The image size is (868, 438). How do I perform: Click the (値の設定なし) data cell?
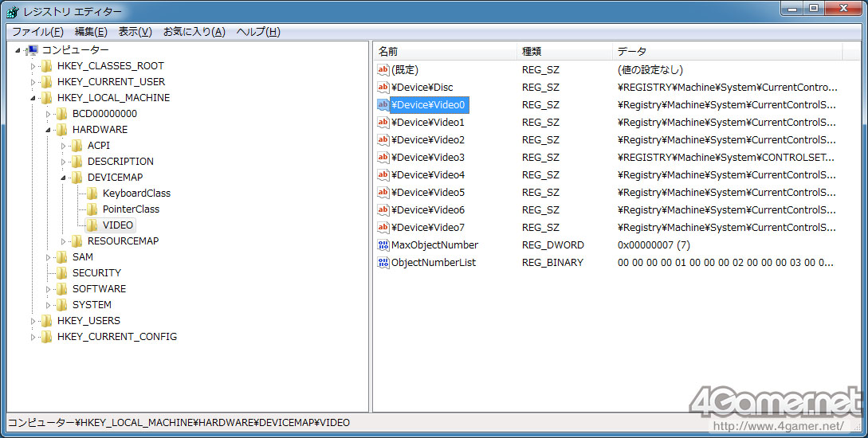(650, 70)
